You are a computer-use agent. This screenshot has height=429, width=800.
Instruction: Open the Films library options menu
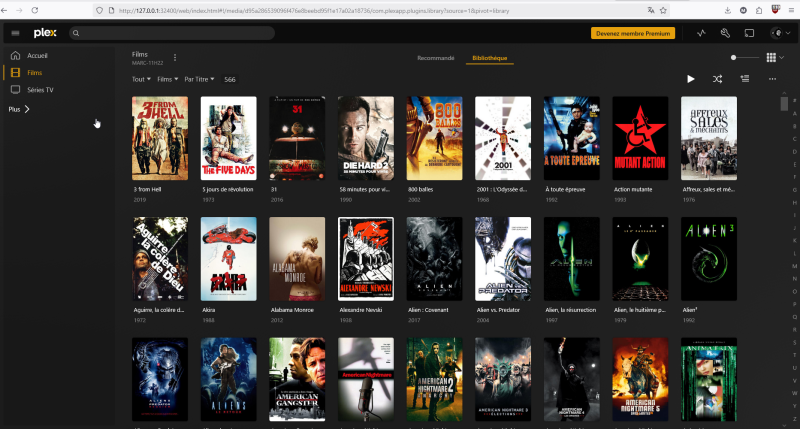pyautogui.click(x=175, y=58)
